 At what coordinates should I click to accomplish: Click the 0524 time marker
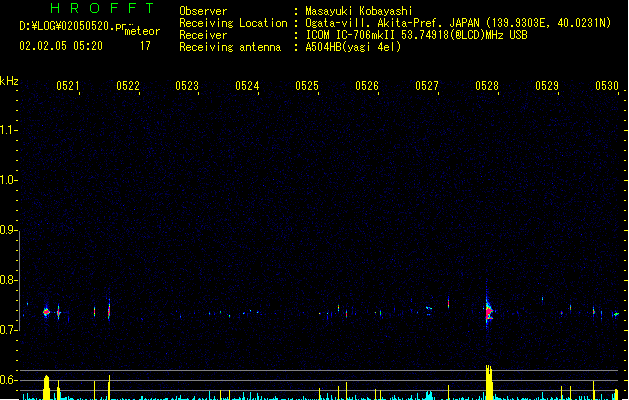click(x=247, y=86)
